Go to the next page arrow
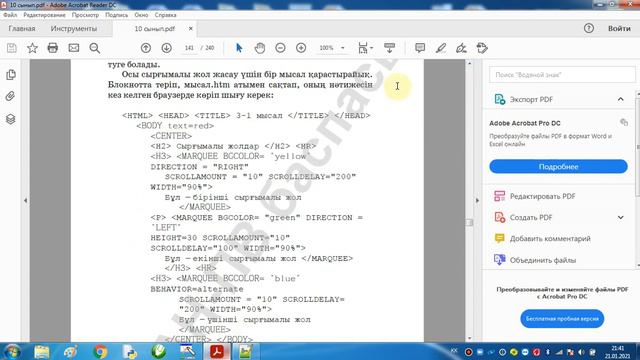The image size is (640, 360). click(x=167, y=48)
